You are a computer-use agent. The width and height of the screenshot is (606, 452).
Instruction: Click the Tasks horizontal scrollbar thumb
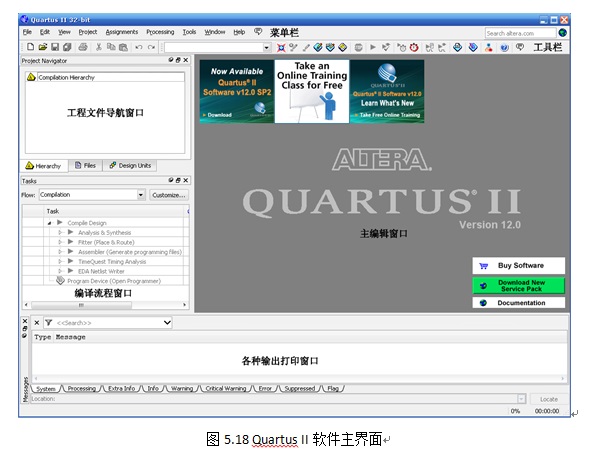pyautogui.click(x=82, y=305)
